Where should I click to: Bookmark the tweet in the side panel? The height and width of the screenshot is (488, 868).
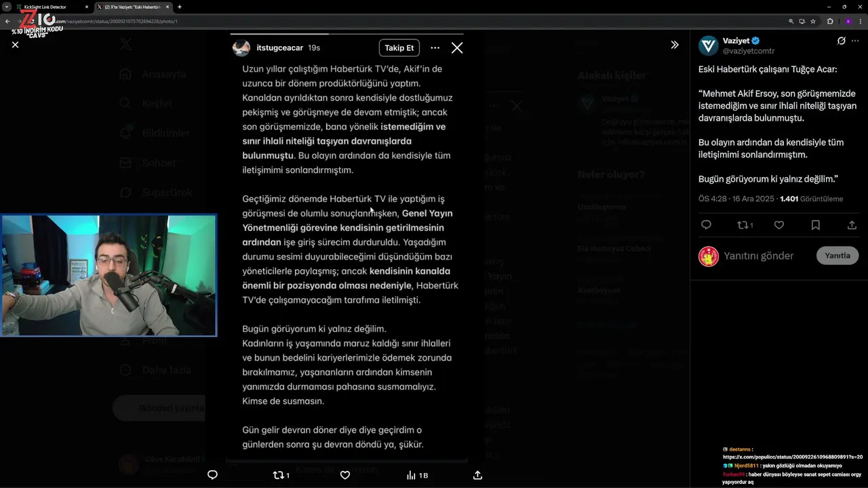pos(816,225)
